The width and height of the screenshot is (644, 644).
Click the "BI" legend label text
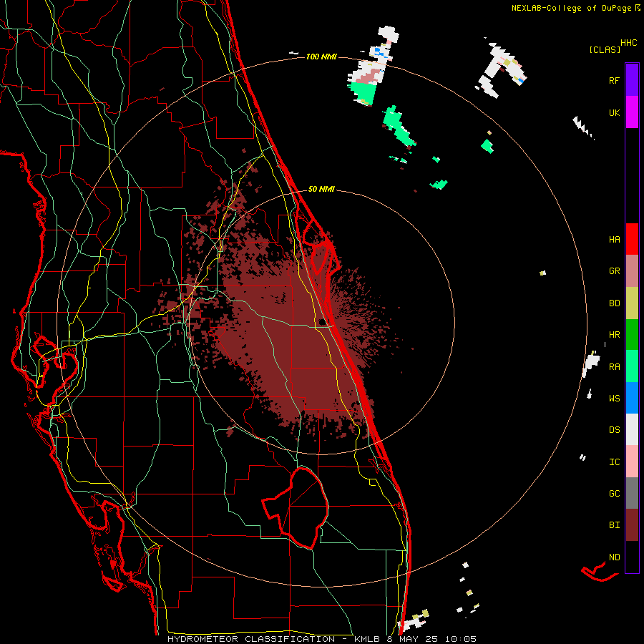point(614,525)
